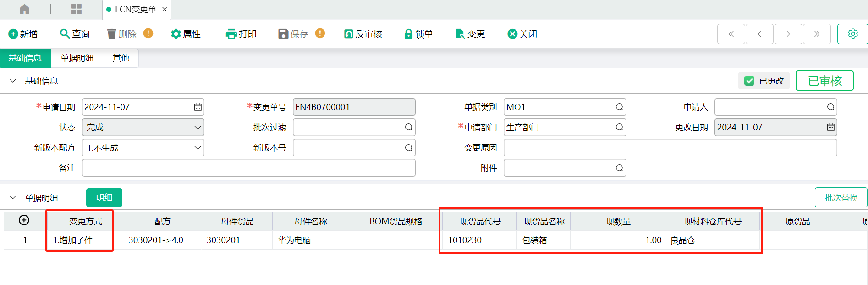
Task: Open the grid apps menu icon
Action: point(77,9)
